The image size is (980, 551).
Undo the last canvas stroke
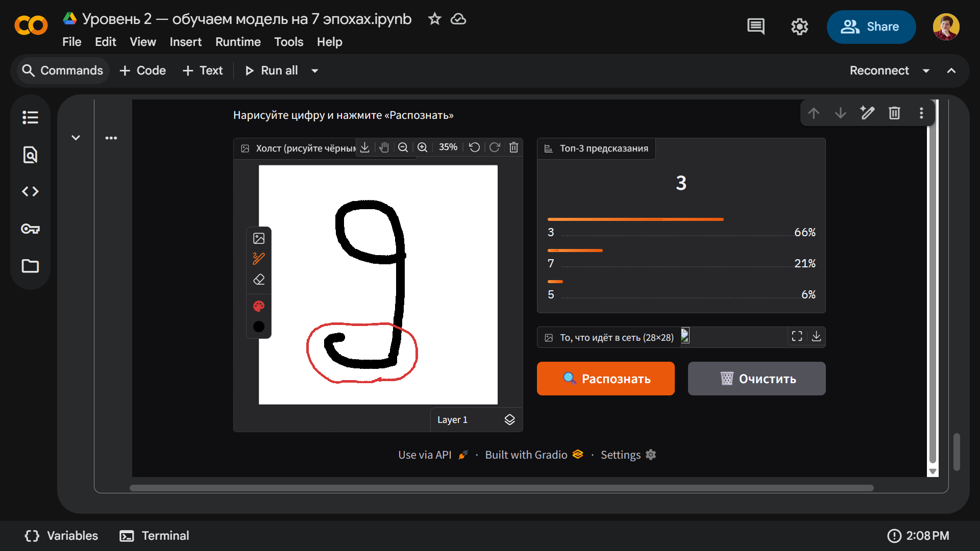tap(474, 147)
